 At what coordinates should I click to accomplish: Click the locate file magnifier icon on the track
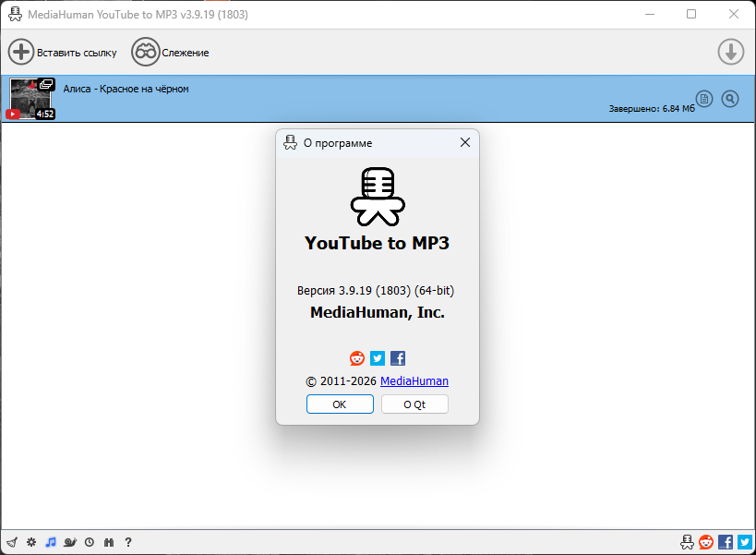coord(730,99)
